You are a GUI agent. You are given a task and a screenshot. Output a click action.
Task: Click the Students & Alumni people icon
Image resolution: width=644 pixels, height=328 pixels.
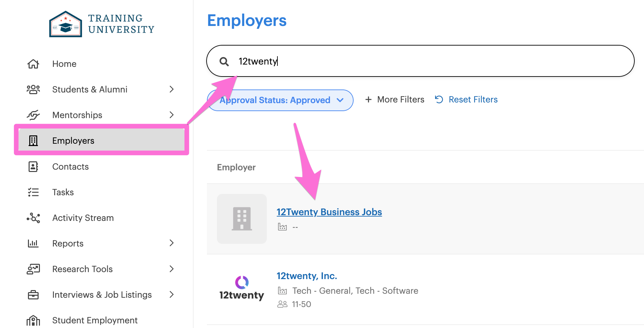(x=33, y=89)
